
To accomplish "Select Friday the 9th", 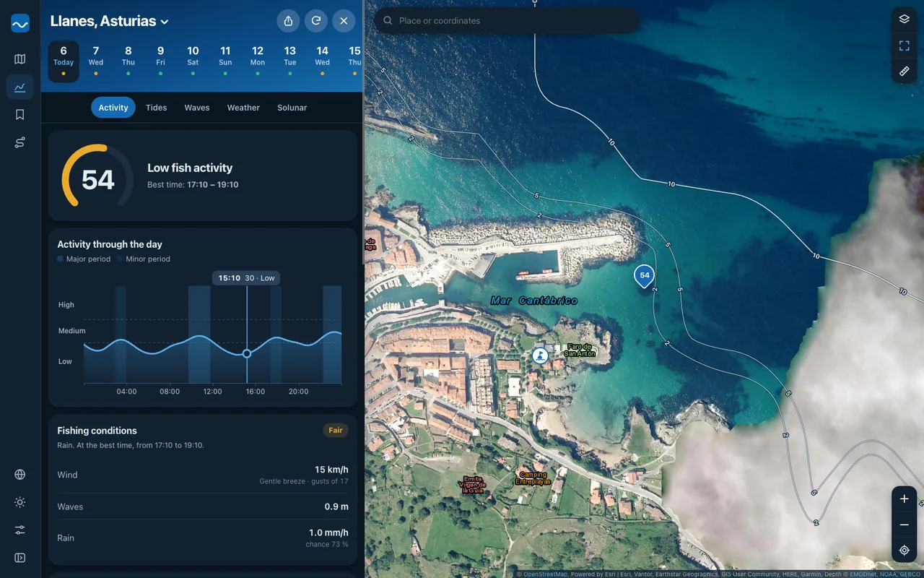I will pyautogui.click(x=160, y=61).
